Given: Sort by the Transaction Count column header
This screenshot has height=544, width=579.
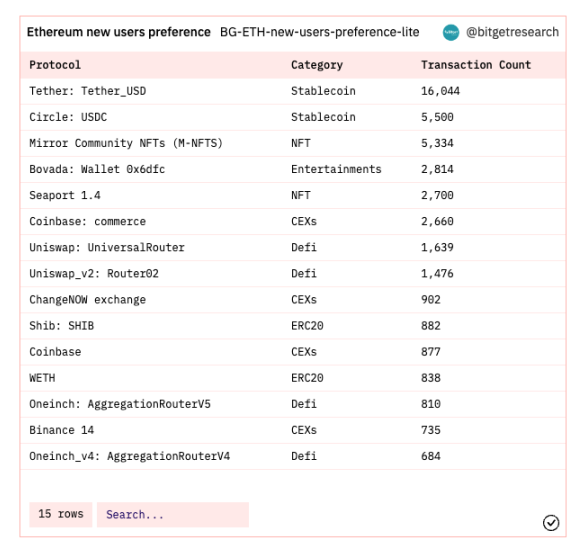Looking at the screenshot, I should 476,65.
